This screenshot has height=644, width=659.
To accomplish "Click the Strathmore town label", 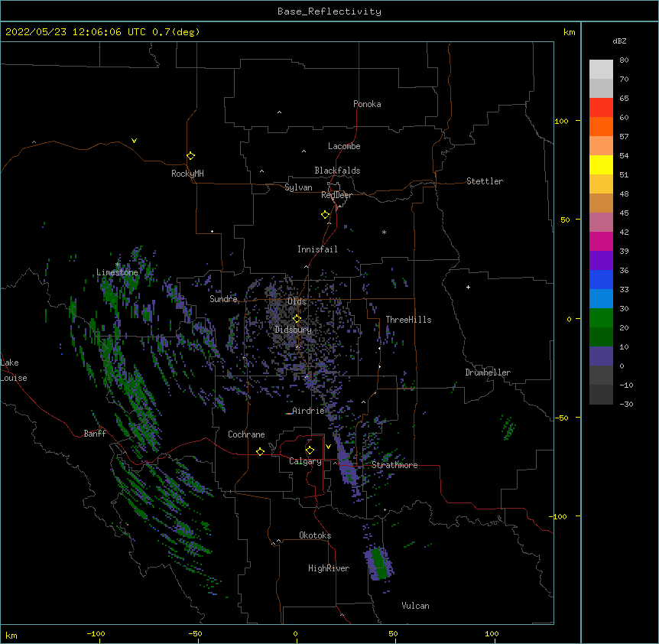I will pyautogui.click(x=394, y=465).
